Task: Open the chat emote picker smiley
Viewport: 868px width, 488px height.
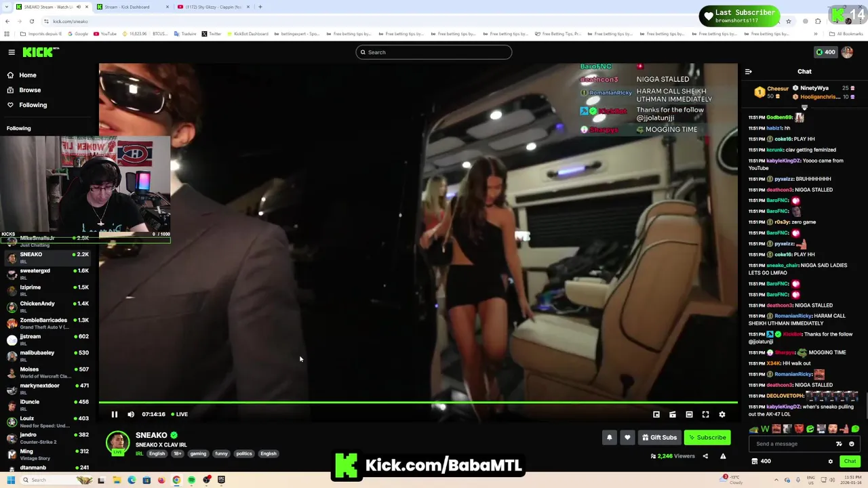Action: click(x=852, y=444)
